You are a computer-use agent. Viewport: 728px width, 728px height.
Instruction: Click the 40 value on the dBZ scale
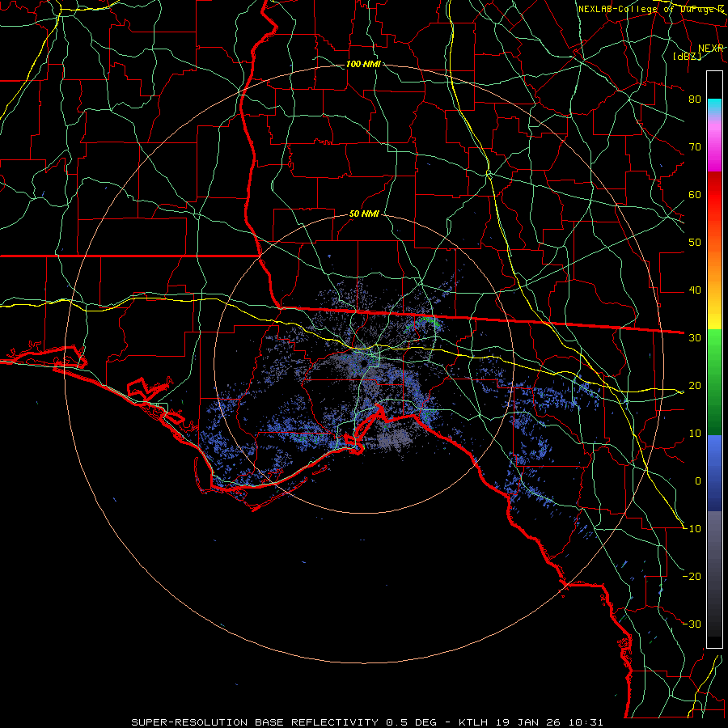[695, 290]
